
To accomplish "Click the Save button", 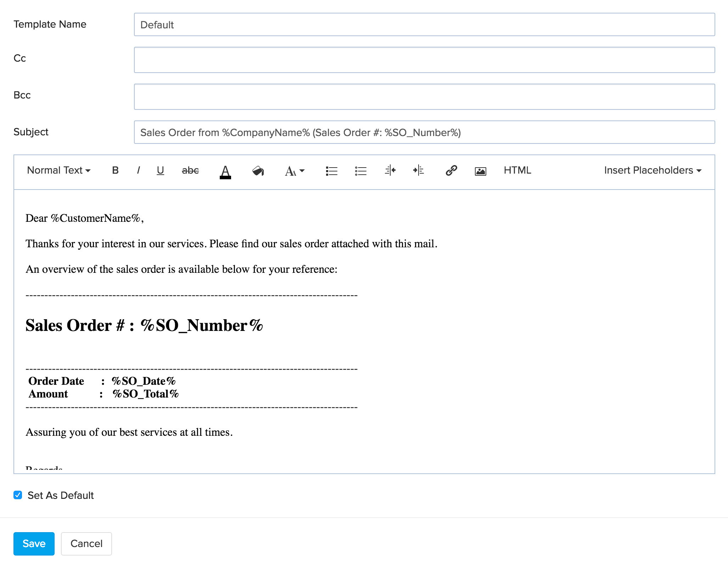I will [33, 543].
